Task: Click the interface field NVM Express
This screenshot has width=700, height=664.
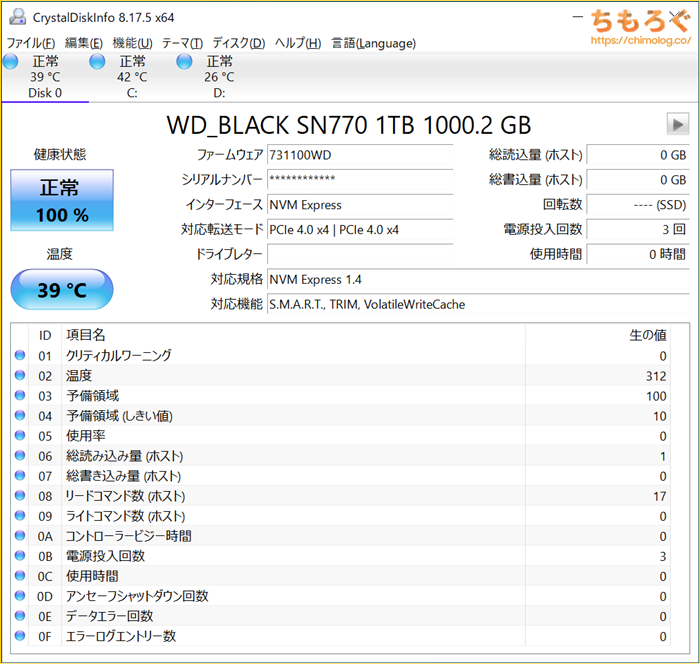Action: click(360, 205)
